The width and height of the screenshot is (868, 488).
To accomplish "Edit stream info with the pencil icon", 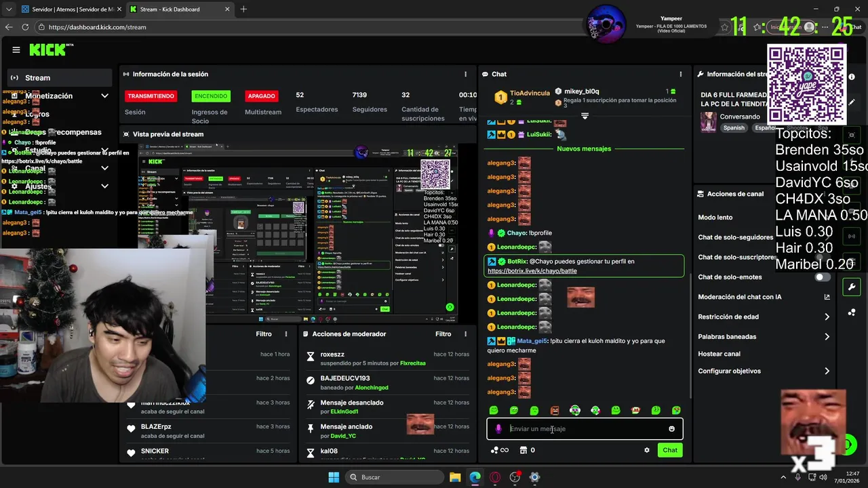I will [852, 102].
